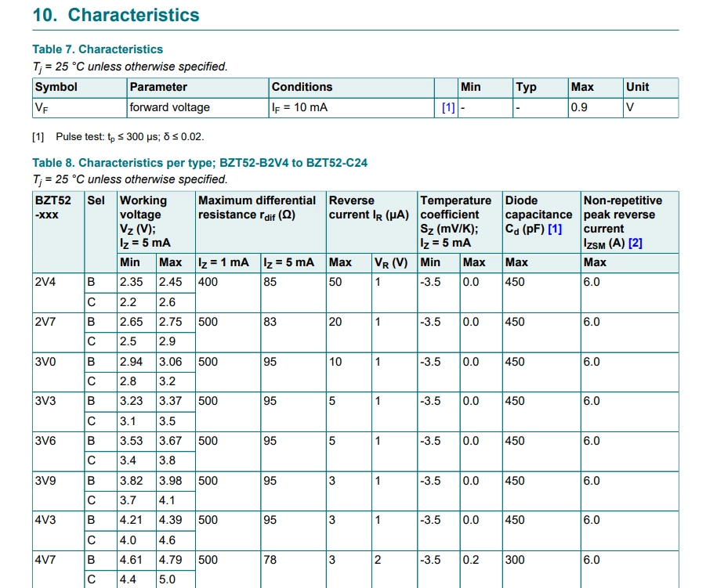Click the 'Conditions' column header
717x588 pixels.
coord(351,87)
